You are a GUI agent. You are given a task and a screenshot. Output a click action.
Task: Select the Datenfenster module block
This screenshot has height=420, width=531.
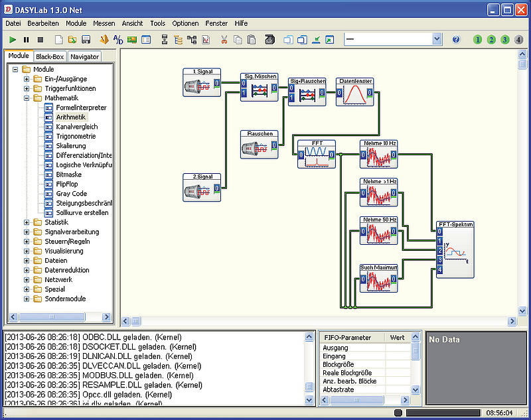tap(355, 92)
